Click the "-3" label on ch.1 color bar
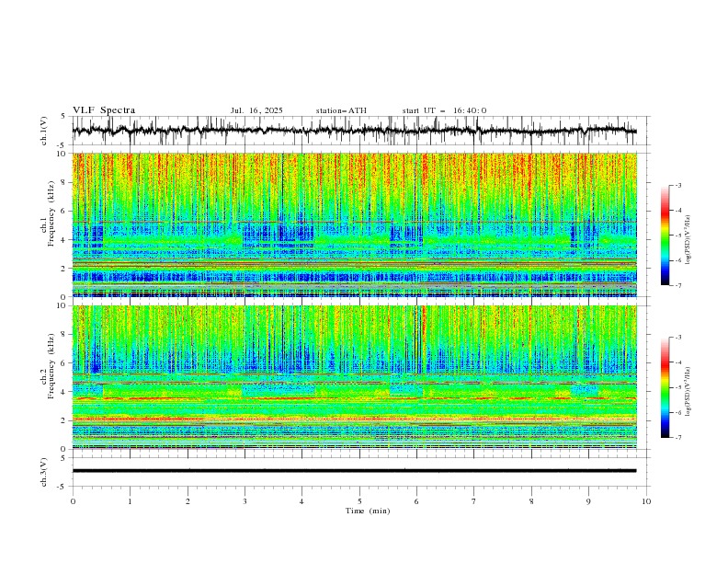 point(677,185)
